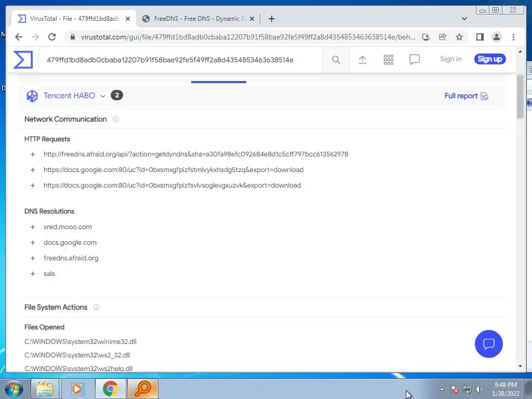Click the network tray icon

tap(467, 389)
